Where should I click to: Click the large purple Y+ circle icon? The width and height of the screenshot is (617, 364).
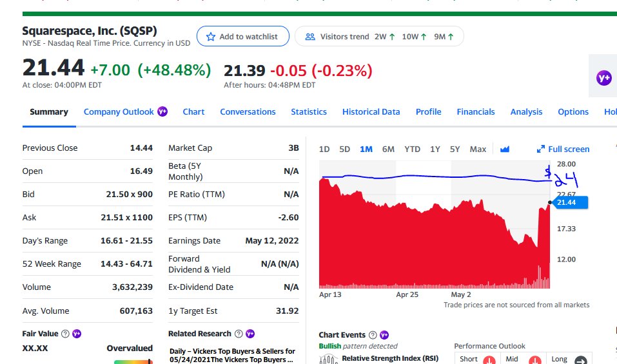604,78
